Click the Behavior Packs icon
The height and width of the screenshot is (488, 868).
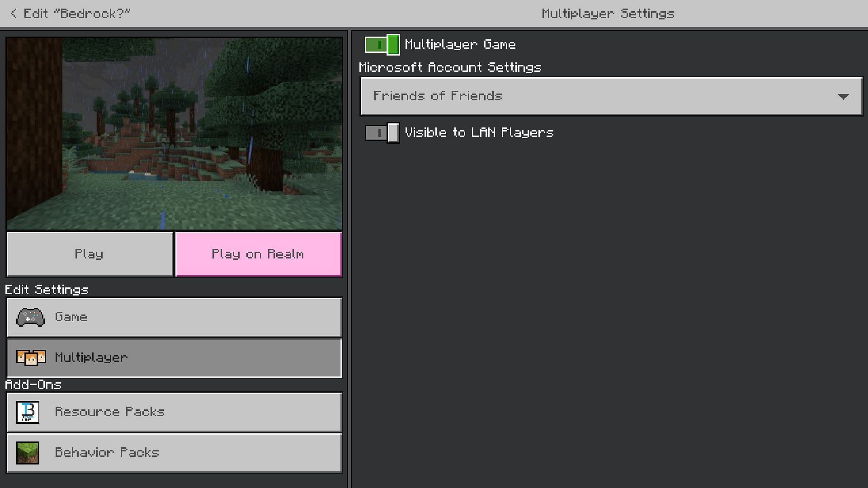28,453
